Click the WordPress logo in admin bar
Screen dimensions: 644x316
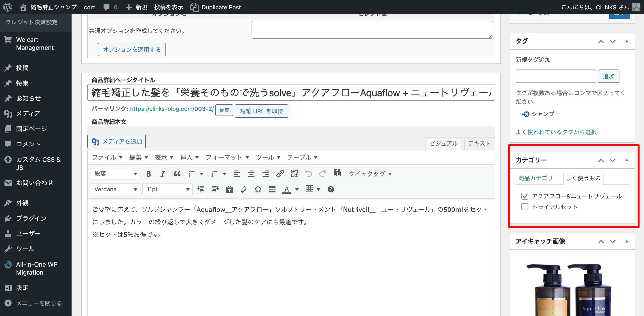(x=8, y=7)
